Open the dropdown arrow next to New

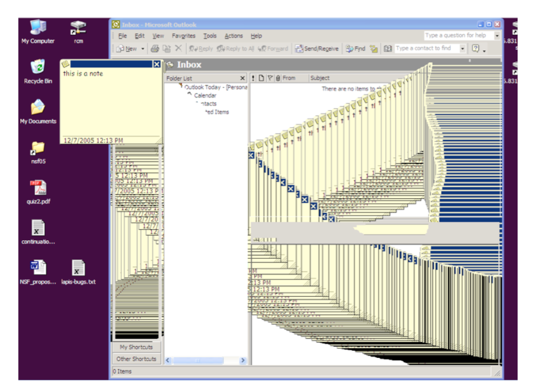[x=143, y=49]
